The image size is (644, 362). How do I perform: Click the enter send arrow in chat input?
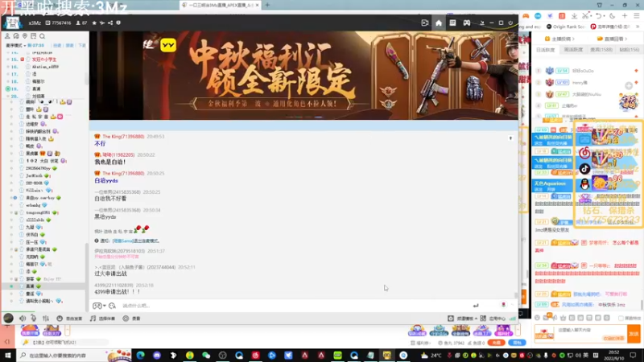click(476, 306)
